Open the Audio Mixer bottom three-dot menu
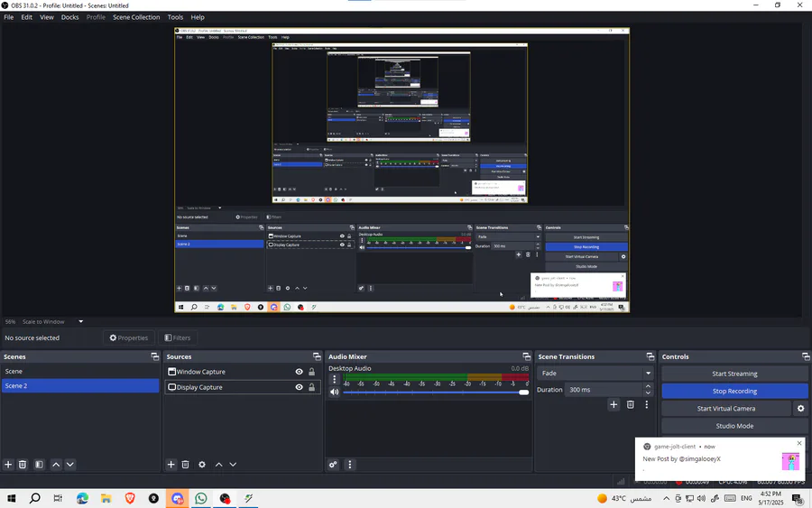 click(x=349, y=465)
